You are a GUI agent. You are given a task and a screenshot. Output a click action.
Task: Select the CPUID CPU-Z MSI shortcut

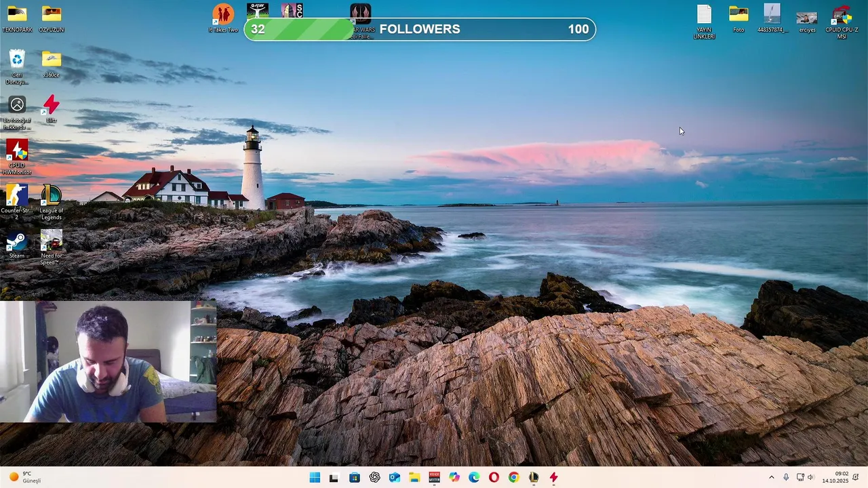tap(842, 22)
